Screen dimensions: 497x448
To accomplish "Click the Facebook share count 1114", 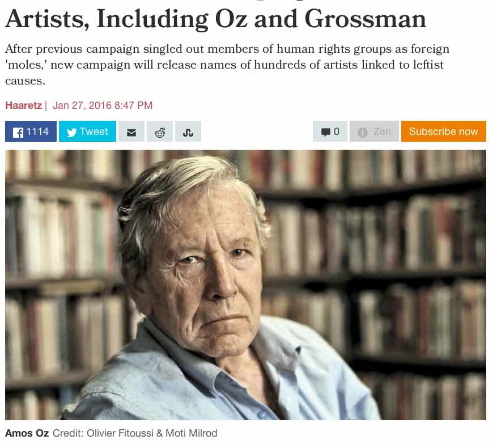I will pyautogui.click(x=37, y=132).
